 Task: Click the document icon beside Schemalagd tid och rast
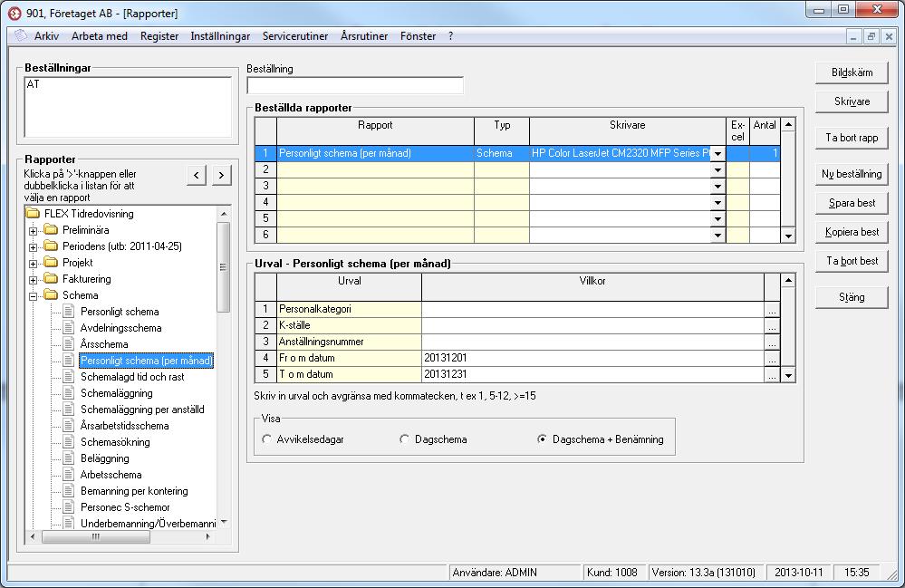(69, 376)
